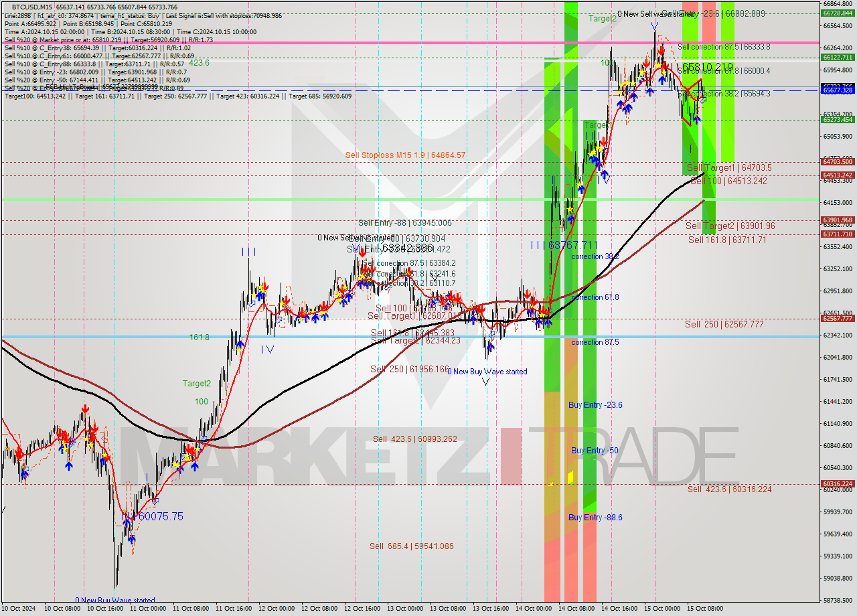Click the red 60316.224 price tag on axis
This screenshot has width=857, height=616.
tap(838, 483)
